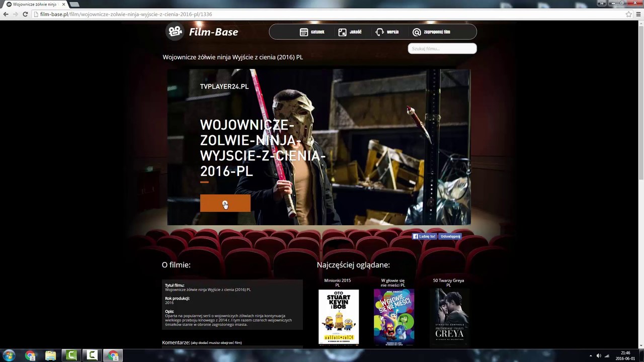Image resolution: width=644 pixels, height=362 pixels.
Task: Click the Komentarze: comments heading
Action: (176, 342)
